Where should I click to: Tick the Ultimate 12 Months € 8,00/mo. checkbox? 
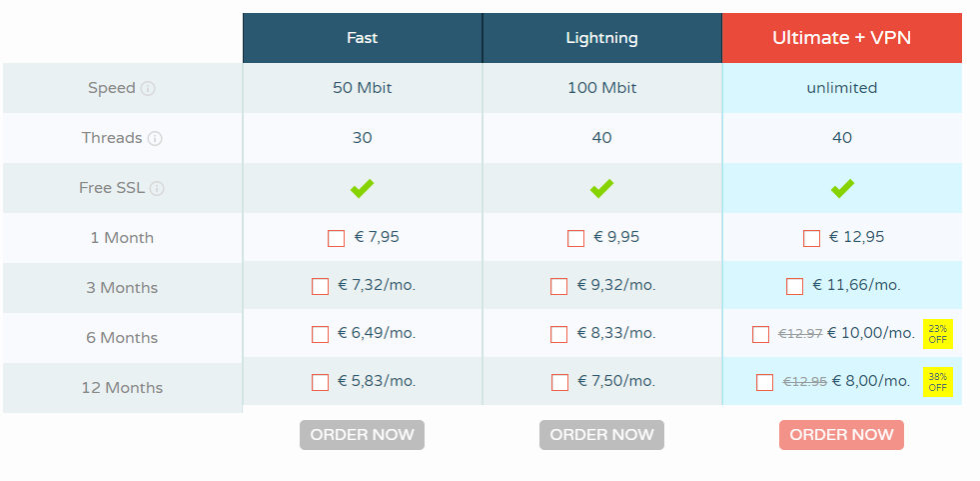coord(764,382)
